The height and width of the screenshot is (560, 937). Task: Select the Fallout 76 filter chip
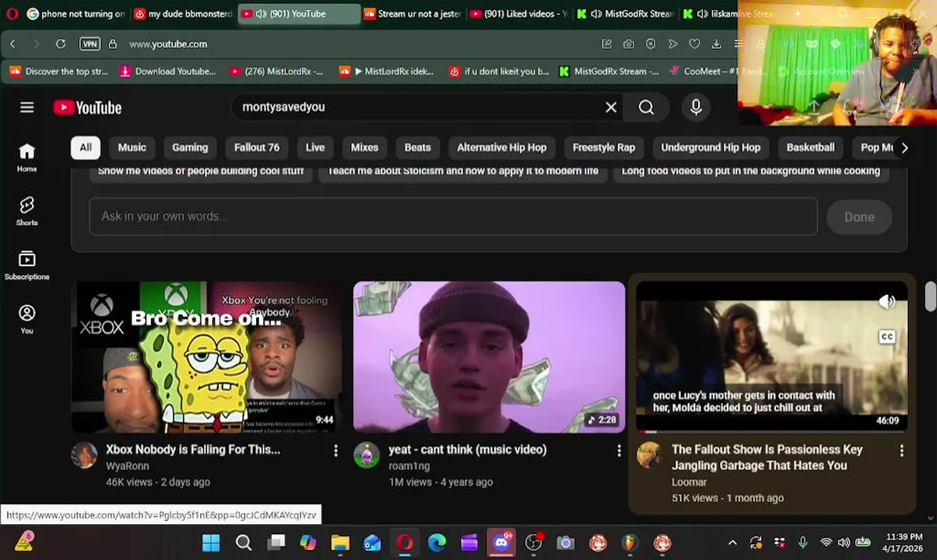257,147
